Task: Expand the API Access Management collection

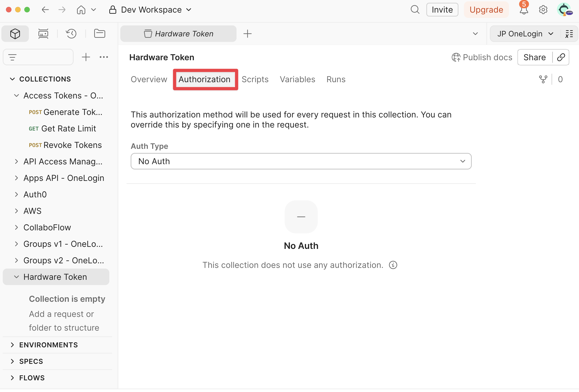Action: pos(17,161)
